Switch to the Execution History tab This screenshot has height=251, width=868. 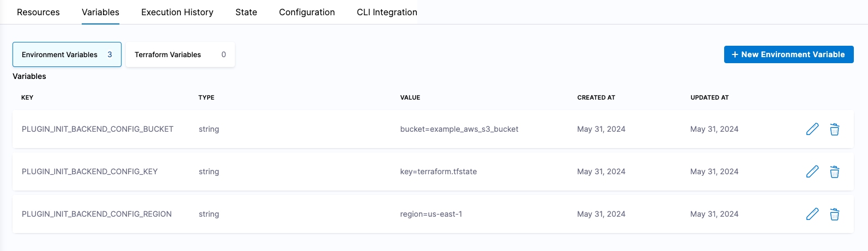point(177,12)
